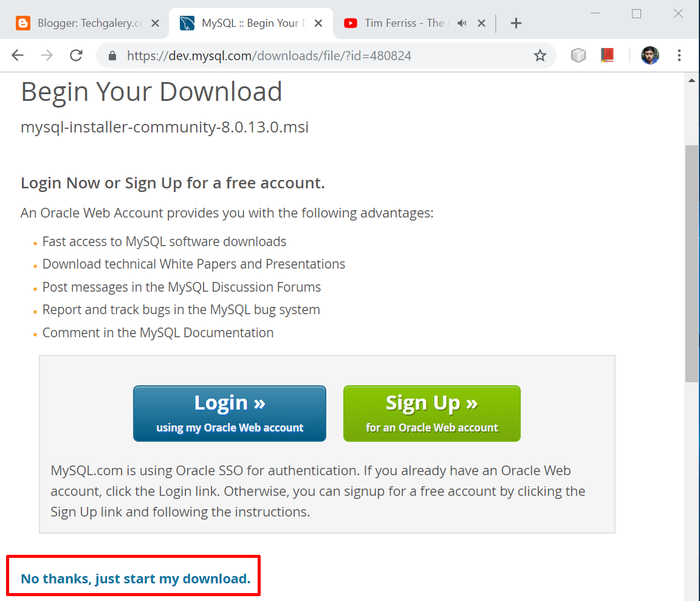This screenshot has width=700, height=601.
Task: Bookmark this page via the star icon
Action: pyautogui.click(x=540, y=55)
